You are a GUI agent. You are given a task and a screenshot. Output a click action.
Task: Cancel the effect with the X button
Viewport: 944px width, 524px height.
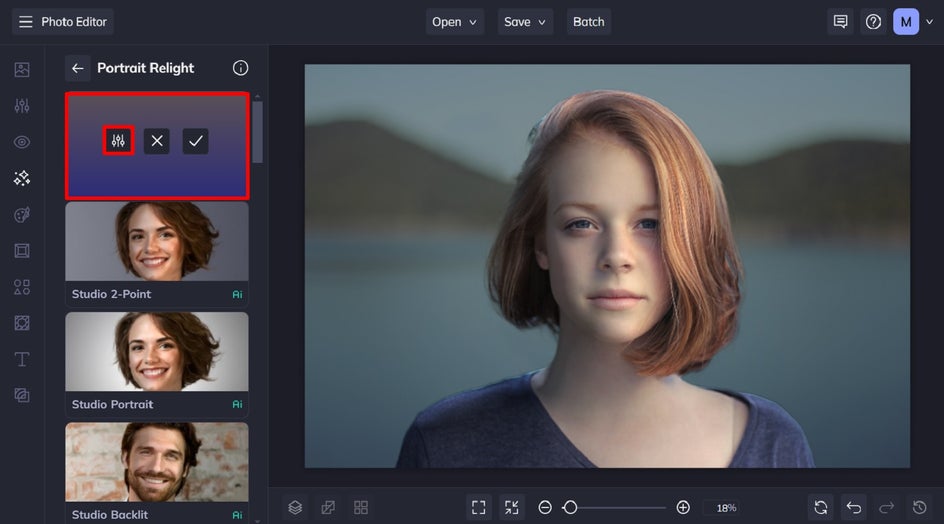pos(156,141)
